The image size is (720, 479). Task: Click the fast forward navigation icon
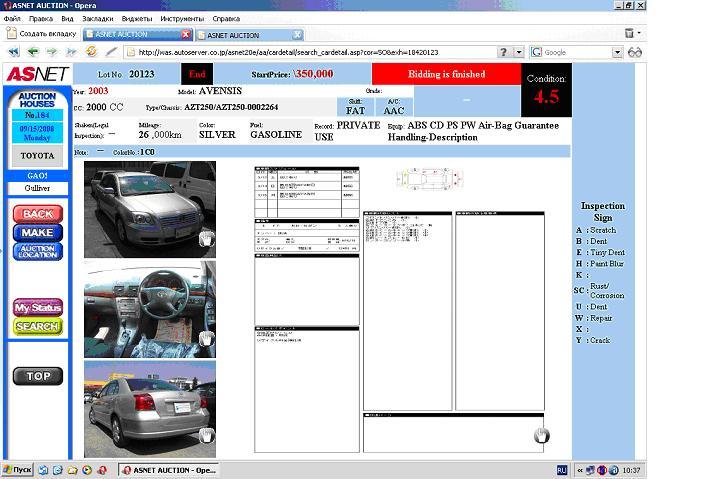tap(71, 52)
